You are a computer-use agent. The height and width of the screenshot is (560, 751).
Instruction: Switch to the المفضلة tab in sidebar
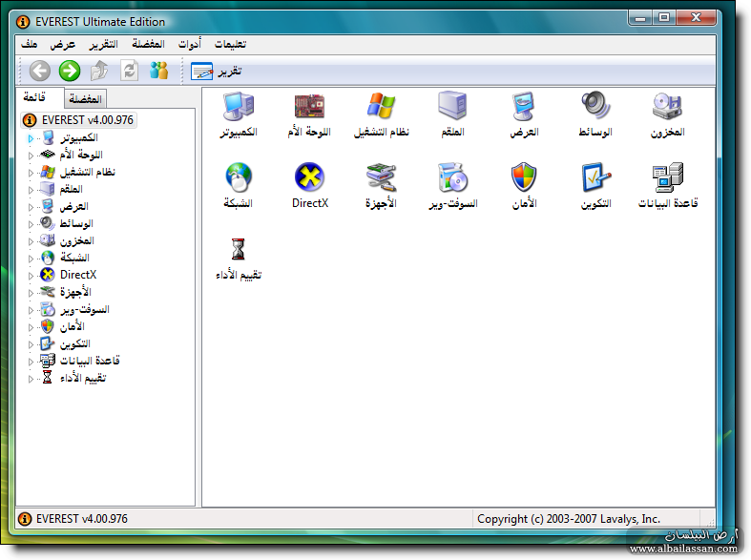tap(85, 99)
